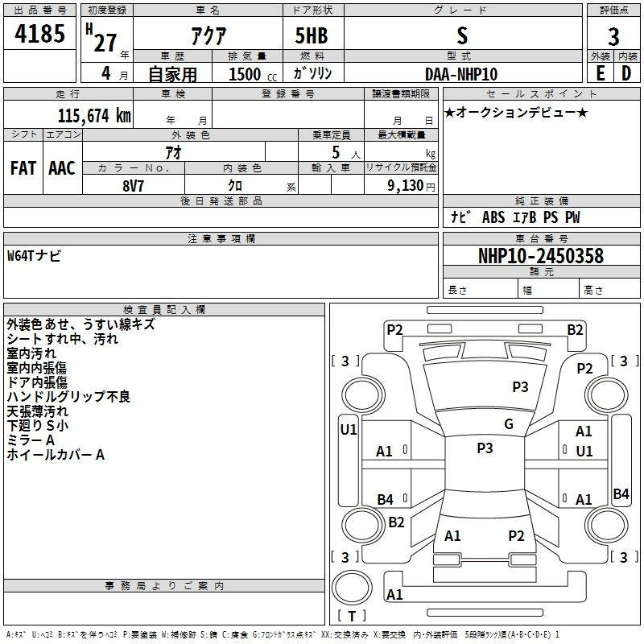The image size is (644, 644).
Task: Click the [T] tire label
Action: click(351, 617)
